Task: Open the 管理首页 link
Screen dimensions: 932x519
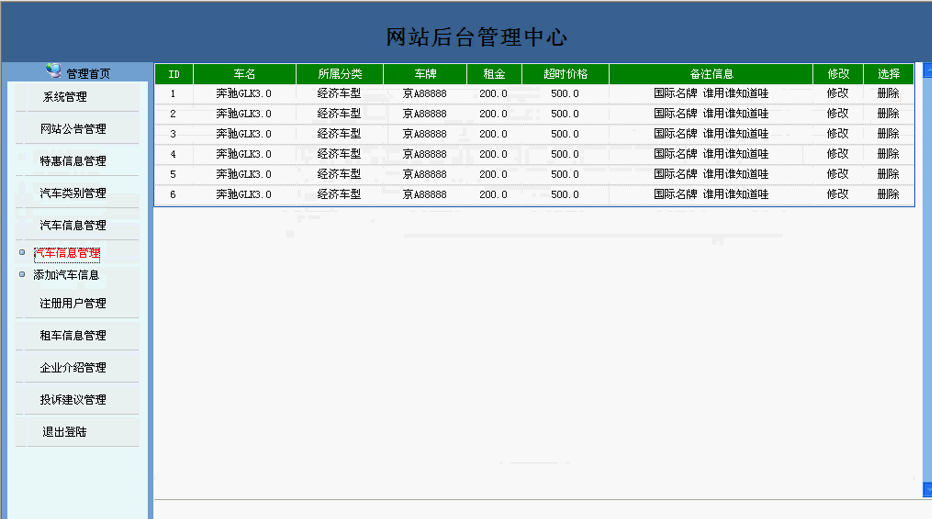Action: [88, 74]
